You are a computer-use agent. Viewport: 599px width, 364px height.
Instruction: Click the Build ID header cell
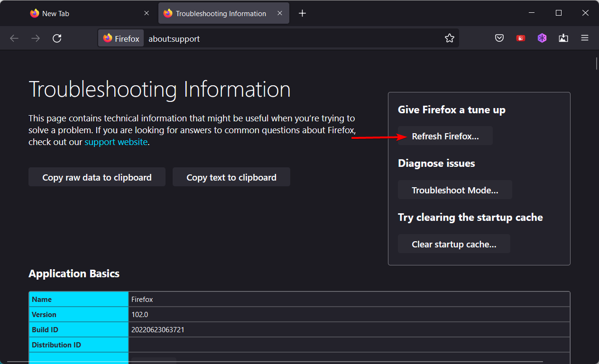click(79, 330)
